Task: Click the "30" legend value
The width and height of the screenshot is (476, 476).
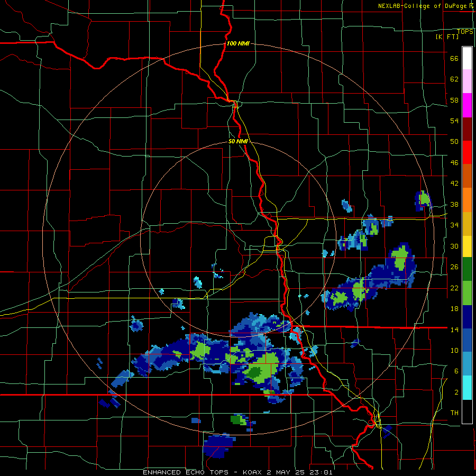Action: (x=454, y=246)
